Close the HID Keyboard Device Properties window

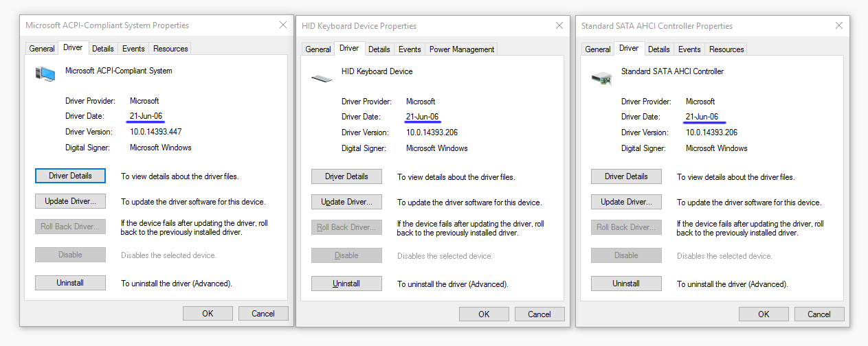tap(559, 25)
